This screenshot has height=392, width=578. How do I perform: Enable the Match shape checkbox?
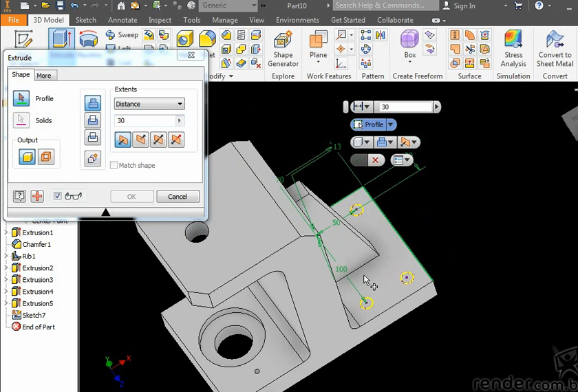click(x=114, y=165)
